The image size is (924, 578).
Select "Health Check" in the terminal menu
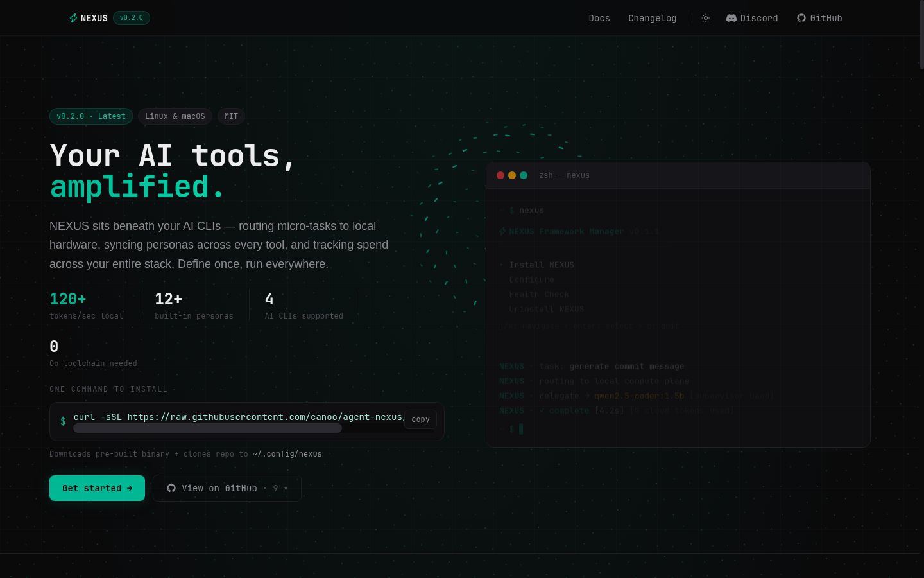click(x=539, y=294)
